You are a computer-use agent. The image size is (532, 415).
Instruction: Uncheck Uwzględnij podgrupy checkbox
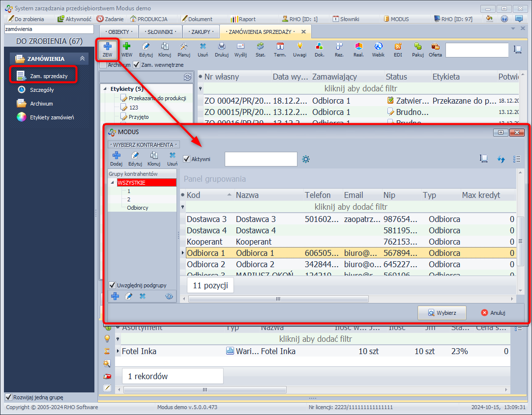click(113, 285)
